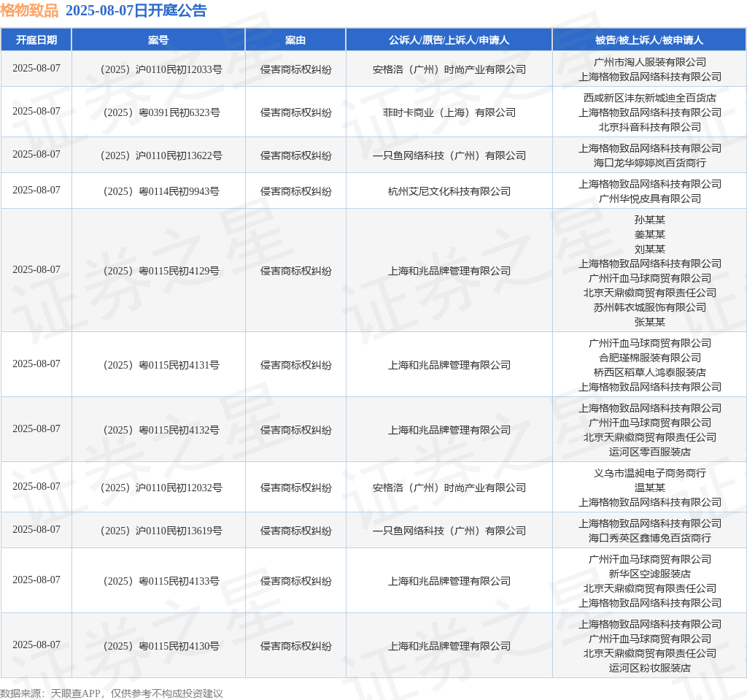This screenshot has width=747, height=700.
Task: Click defendant 西咸新区沣东新城迪全百货店
Action: point(650,98)
